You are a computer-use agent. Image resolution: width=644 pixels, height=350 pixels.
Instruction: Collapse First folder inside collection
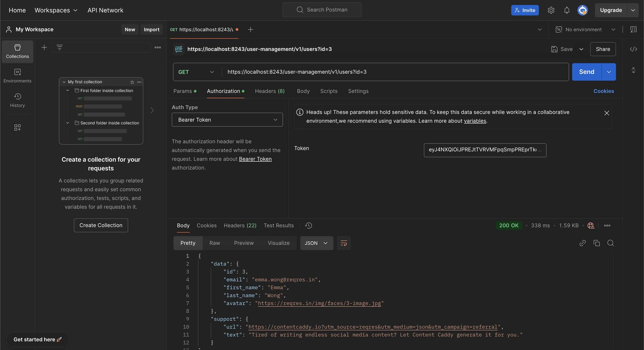68,91
